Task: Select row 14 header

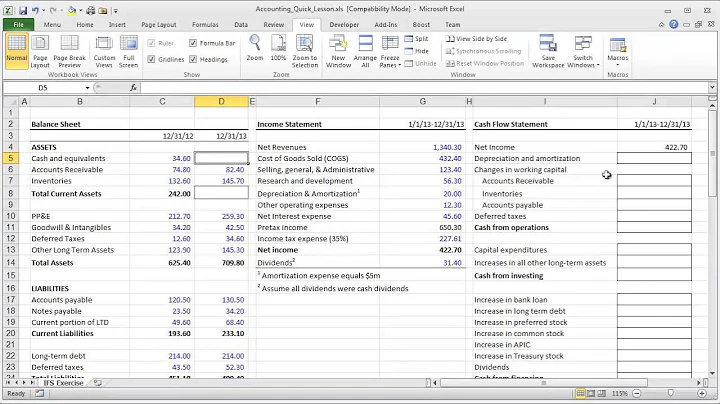Action: click(x=11, y=263)
